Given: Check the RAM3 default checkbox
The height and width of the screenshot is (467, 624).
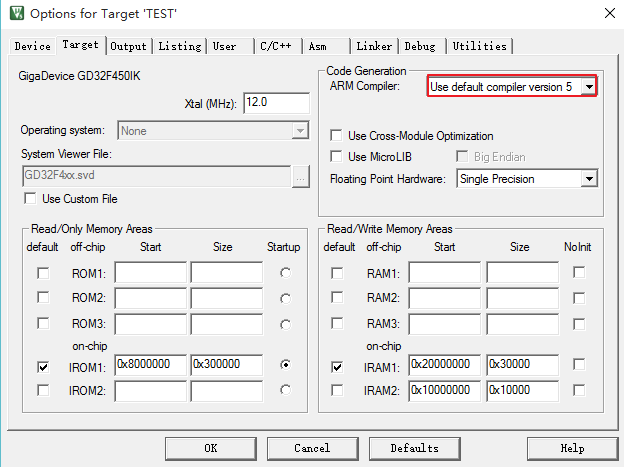Looking at the screenshot, I should 337,323.
